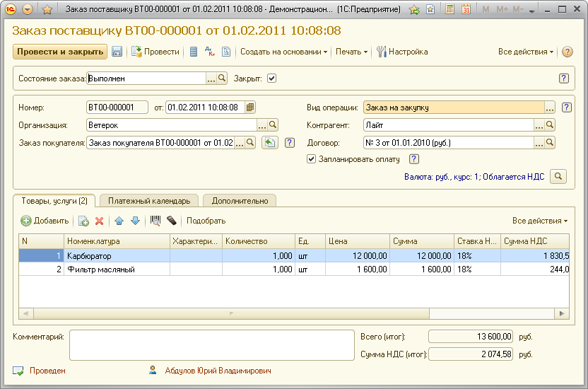Delete selected row with red X icon
The image size is (588, 389).
coord(100,221)
